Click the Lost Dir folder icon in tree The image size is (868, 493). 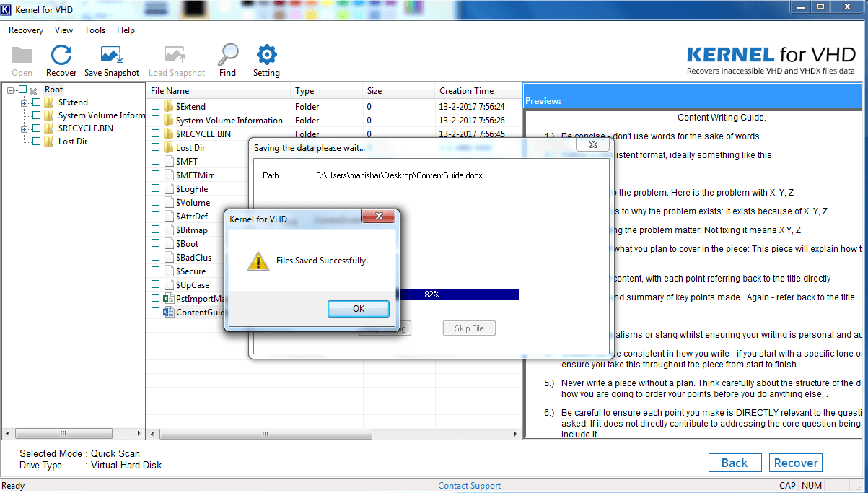[48, 141]
